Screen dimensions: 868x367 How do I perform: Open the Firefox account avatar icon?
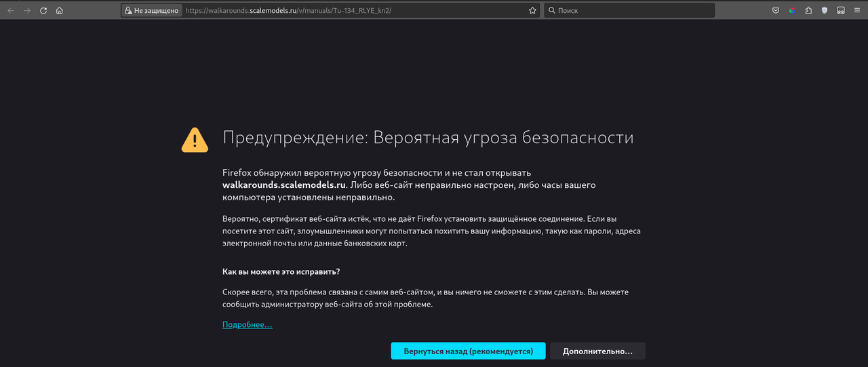[x=841, y=10]
